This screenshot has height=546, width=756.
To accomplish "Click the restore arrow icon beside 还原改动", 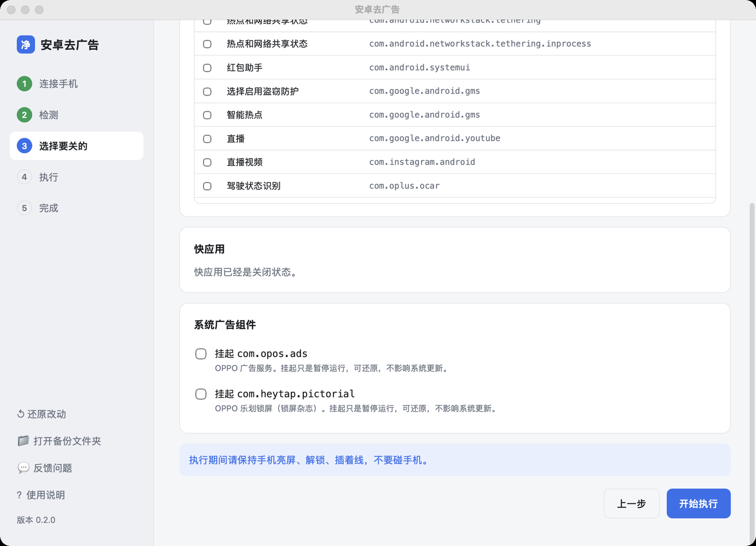I will (21, 414).
